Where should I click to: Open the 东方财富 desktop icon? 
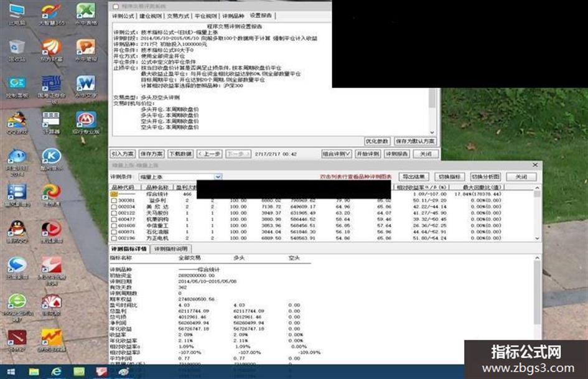[x=52, y=50]
